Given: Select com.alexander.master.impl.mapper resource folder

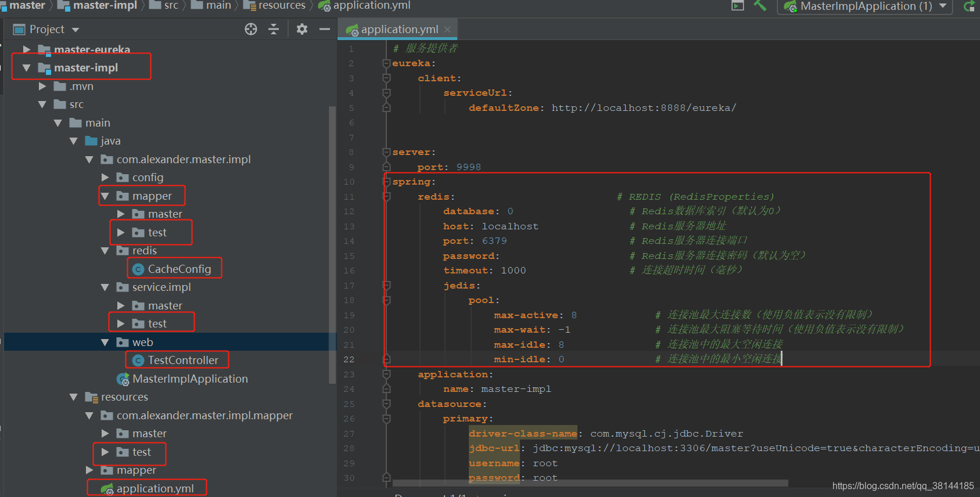Looking at the screenshot, I should click(x=204, y=416).
